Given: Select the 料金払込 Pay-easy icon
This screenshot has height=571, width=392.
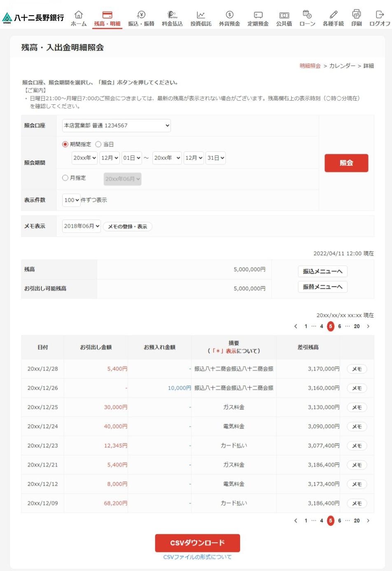Looking at the screenshot, I should (x=172, y=15).
